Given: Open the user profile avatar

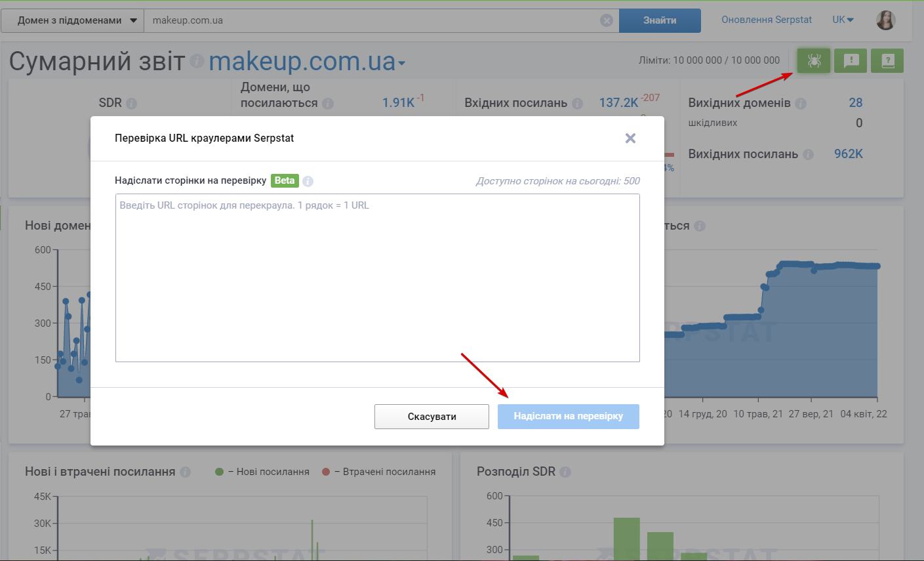Looking at the screenshot, I should pyautogui.click(x=885, y=20).
